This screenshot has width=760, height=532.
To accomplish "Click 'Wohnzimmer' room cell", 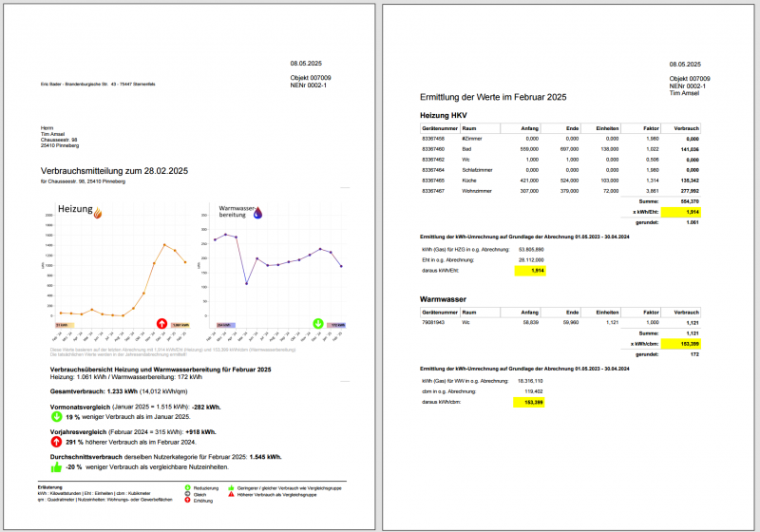I will [477, 191].
